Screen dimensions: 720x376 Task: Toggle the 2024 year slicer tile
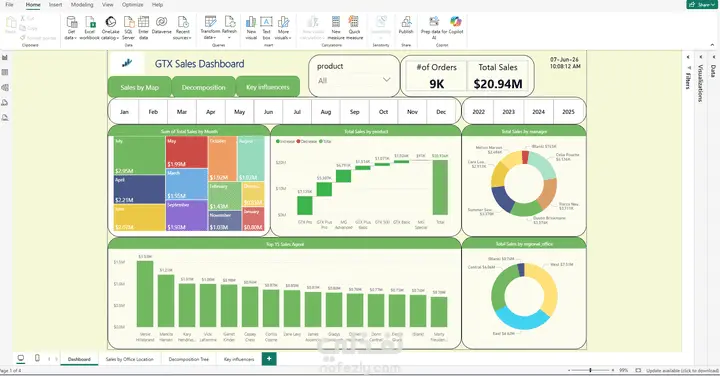point(538,112)
